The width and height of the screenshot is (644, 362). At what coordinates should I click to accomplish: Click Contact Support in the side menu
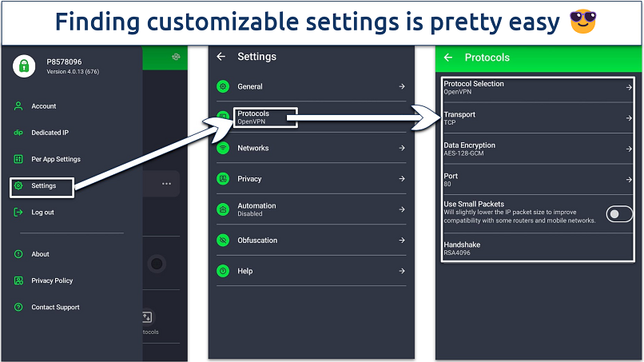coord(55,307)
